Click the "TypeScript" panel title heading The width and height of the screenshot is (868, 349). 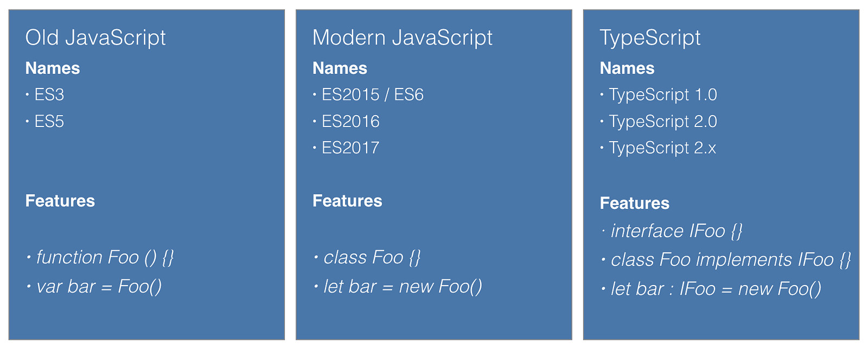click(x=650, y=38)
